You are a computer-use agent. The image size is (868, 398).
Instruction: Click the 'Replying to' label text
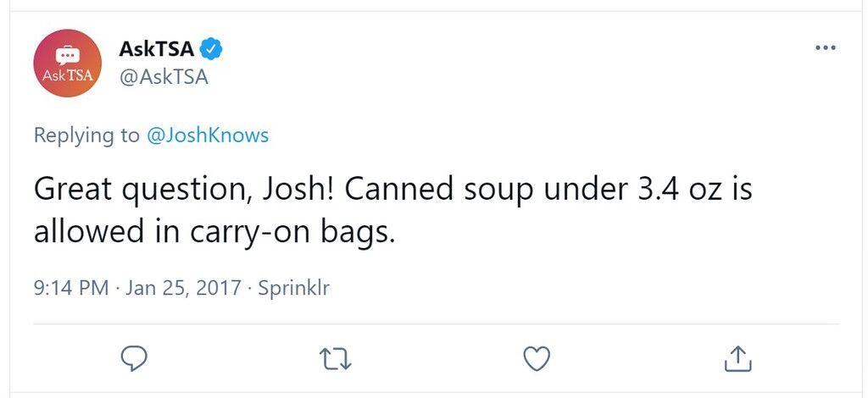click(x=86, y=135)
